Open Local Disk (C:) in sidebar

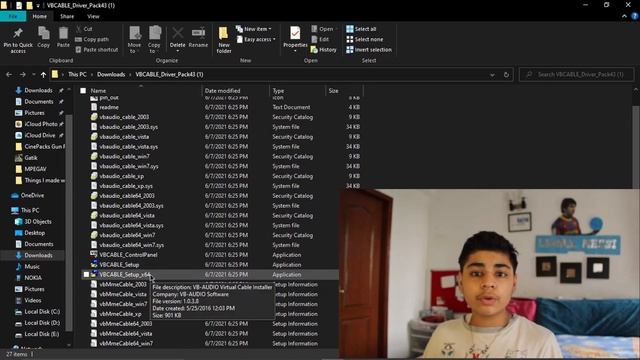[42, 311]
